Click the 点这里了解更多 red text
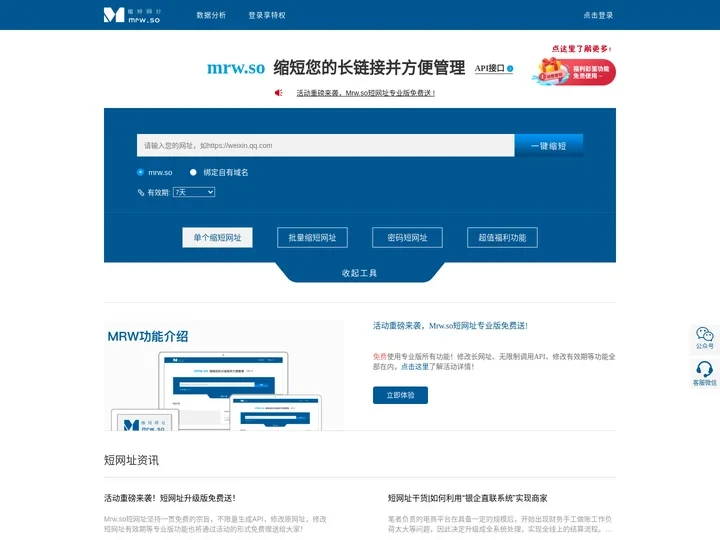 click(x=581, y=48)
